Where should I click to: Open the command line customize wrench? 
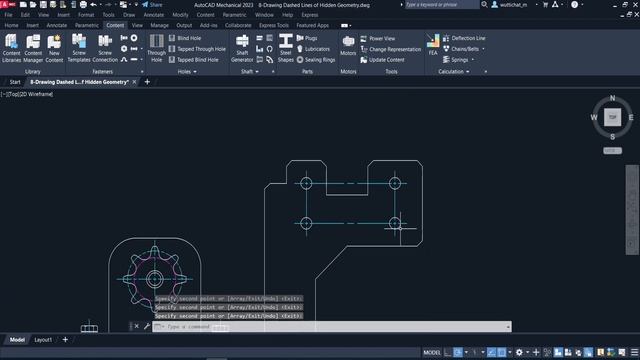[x=147, y=326]
